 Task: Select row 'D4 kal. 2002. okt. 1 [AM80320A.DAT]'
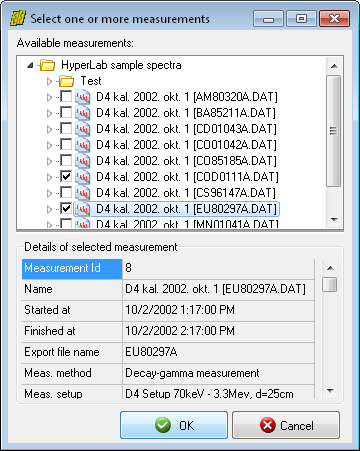tap(187, 97)
